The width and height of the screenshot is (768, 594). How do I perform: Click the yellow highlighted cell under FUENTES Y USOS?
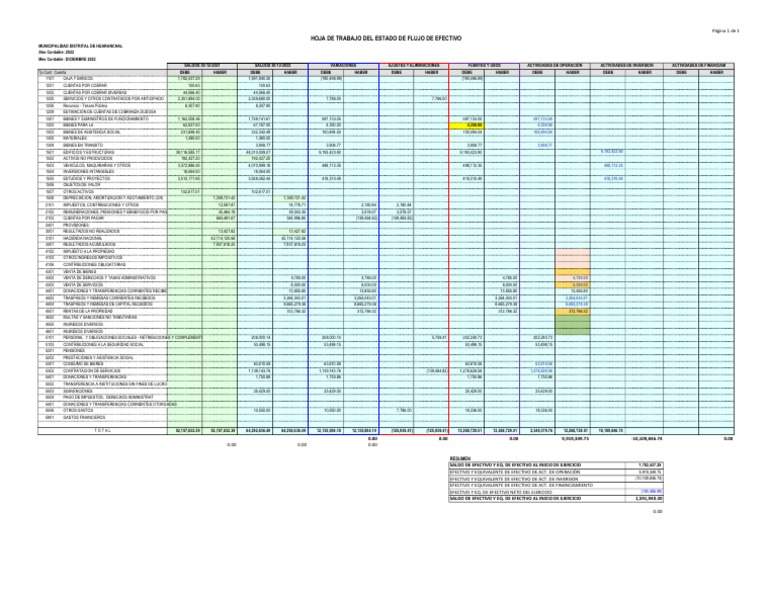[x=466, y=125]
